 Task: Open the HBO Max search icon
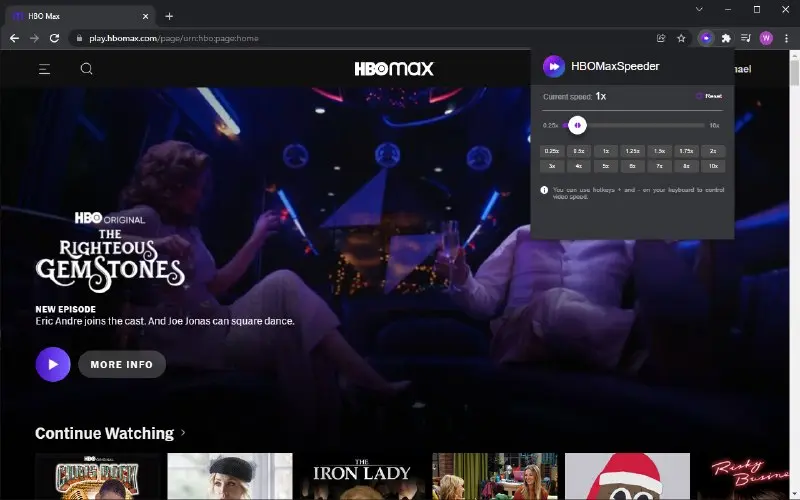pyautogui.click(x=87, y=69)
